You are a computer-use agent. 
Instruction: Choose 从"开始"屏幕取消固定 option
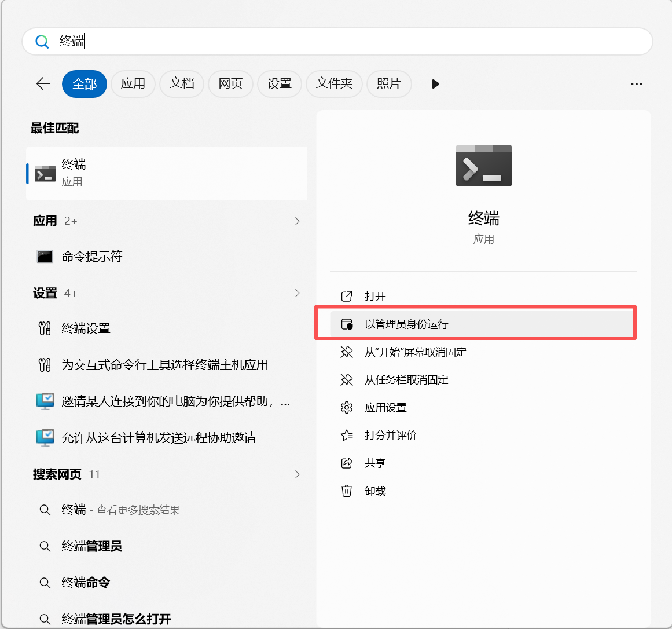pos(415,352)
